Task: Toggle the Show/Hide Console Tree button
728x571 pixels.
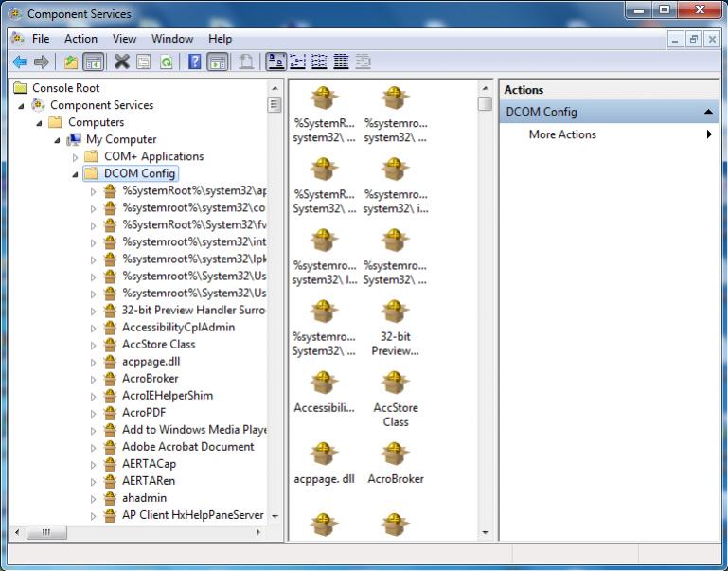Action: point(93,62)
